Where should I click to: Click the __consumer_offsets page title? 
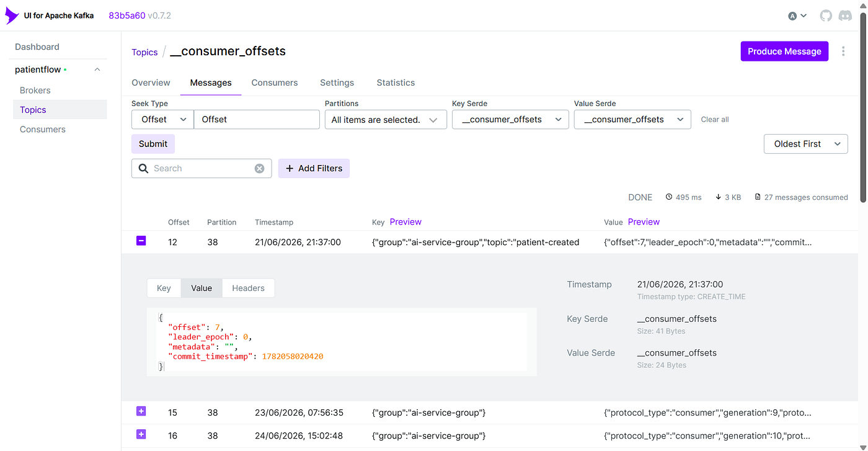tap(228, 51)
